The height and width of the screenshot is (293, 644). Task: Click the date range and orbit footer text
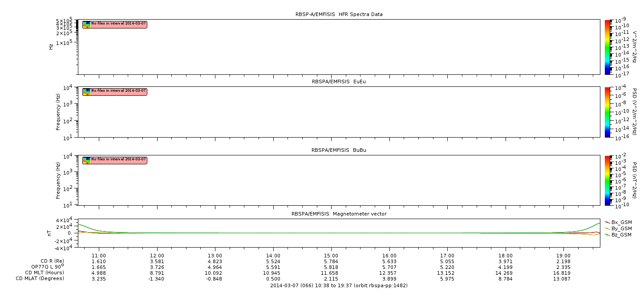pos(339,285)
